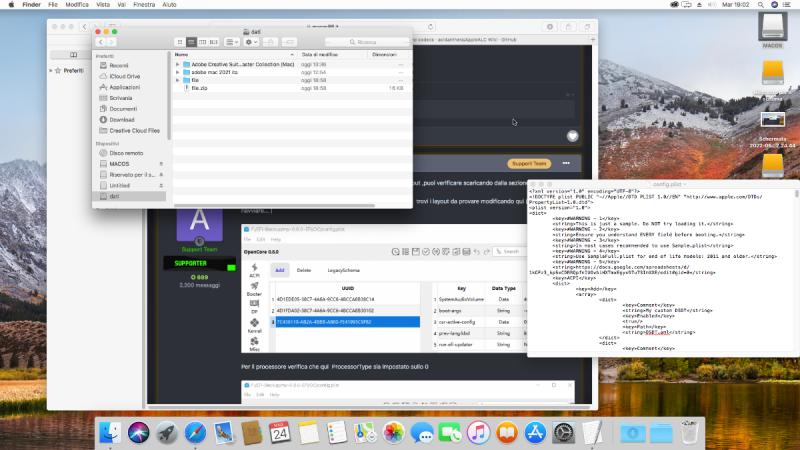Open Safari from the Dock
The image size is (800, 450).
click(x=195, y=432)
